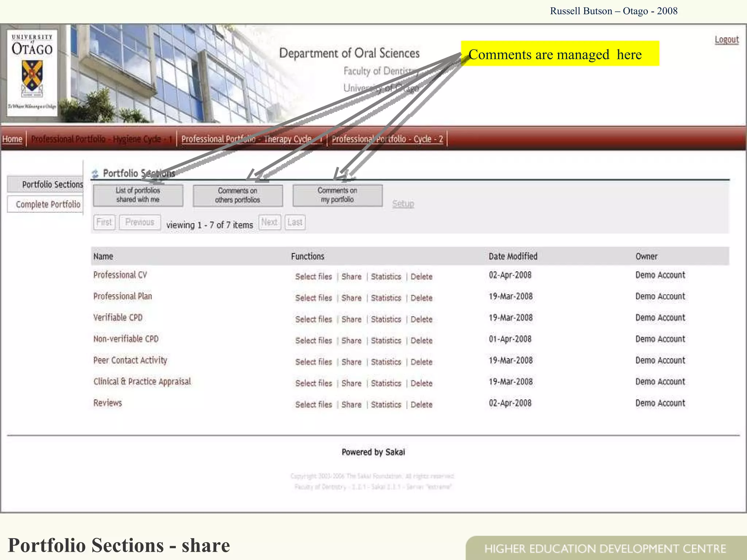Click the 01-Apr-2008 date cell

510,339
